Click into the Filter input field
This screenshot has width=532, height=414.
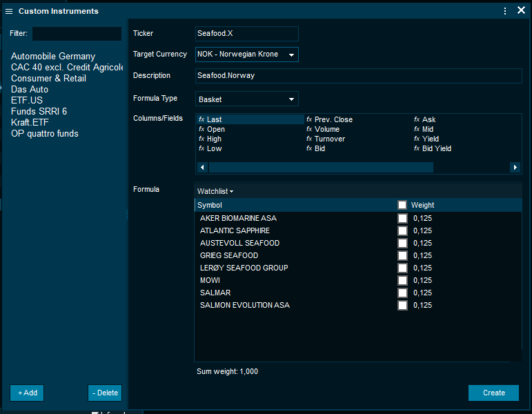click(77, 34)
